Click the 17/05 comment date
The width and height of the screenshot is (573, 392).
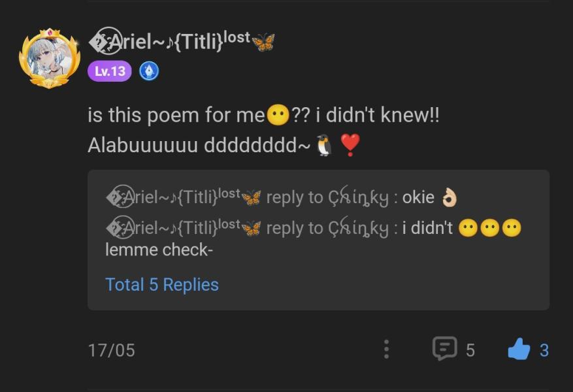point(111,350)
